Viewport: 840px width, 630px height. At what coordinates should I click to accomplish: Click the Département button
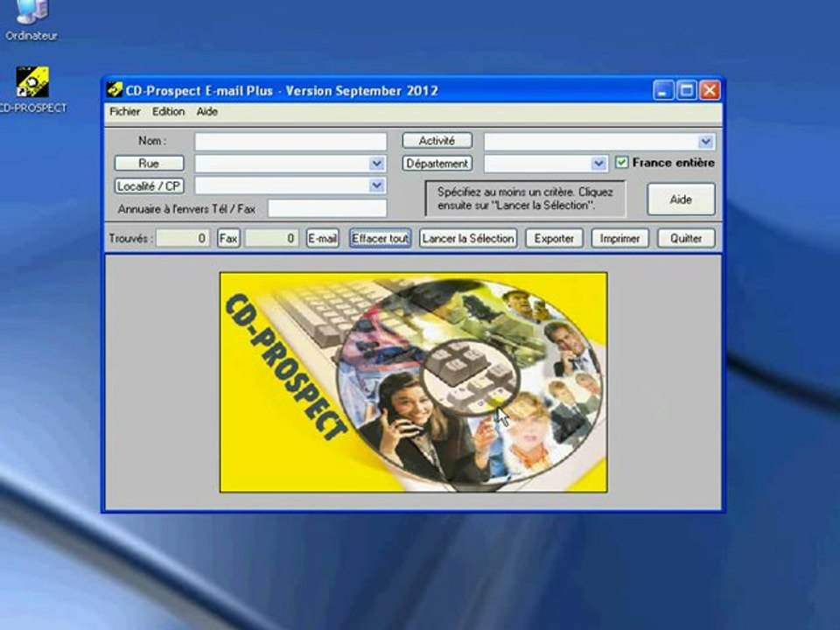(x=437, y=164)
